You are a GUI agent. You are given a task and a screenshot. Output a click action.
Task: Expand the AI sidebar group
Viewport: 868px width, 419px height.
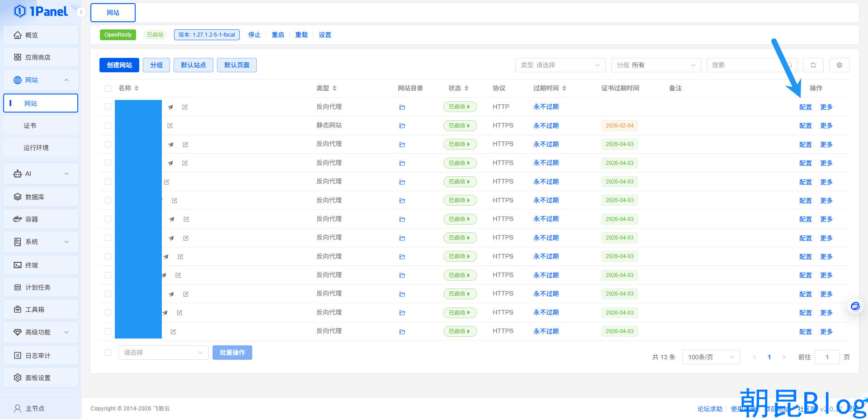[41, 174]
